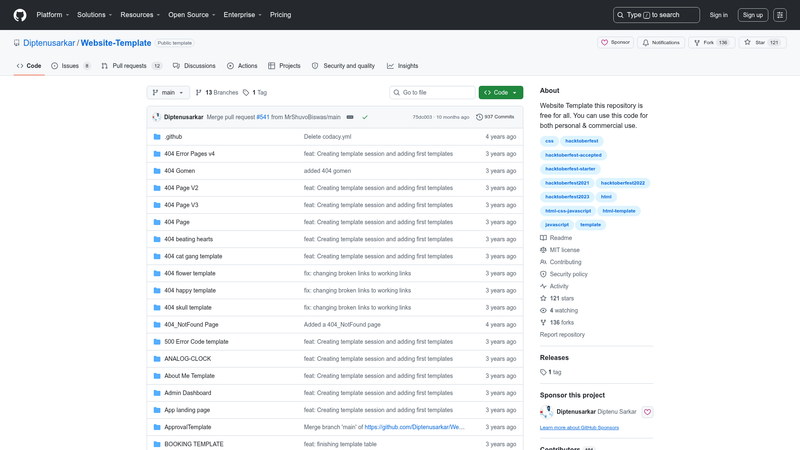Click the Sponsor heart button
Image resolution: width=800 pixels, height=450 pixels.
coord(615,42)
